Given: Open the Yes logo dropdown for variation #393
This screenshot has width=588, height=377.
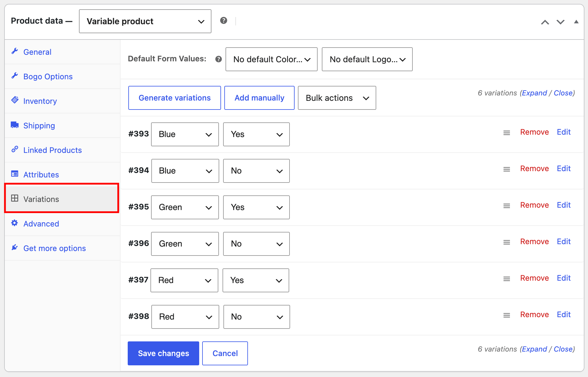Looking at the screenshot, I should [256, 134].
